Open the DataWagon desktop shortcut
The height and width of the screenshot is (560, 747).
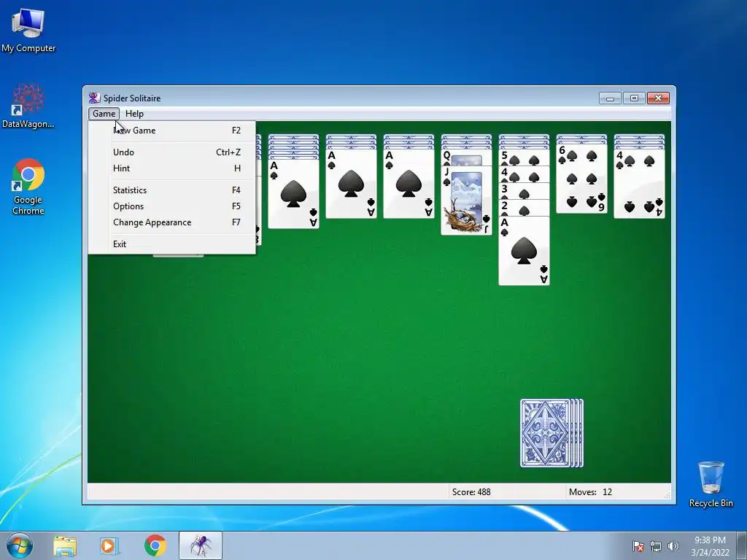(x=28, y=106)
